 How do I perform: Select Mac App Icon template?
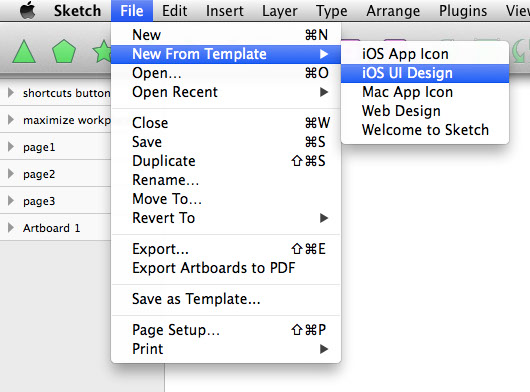[425, 92]
